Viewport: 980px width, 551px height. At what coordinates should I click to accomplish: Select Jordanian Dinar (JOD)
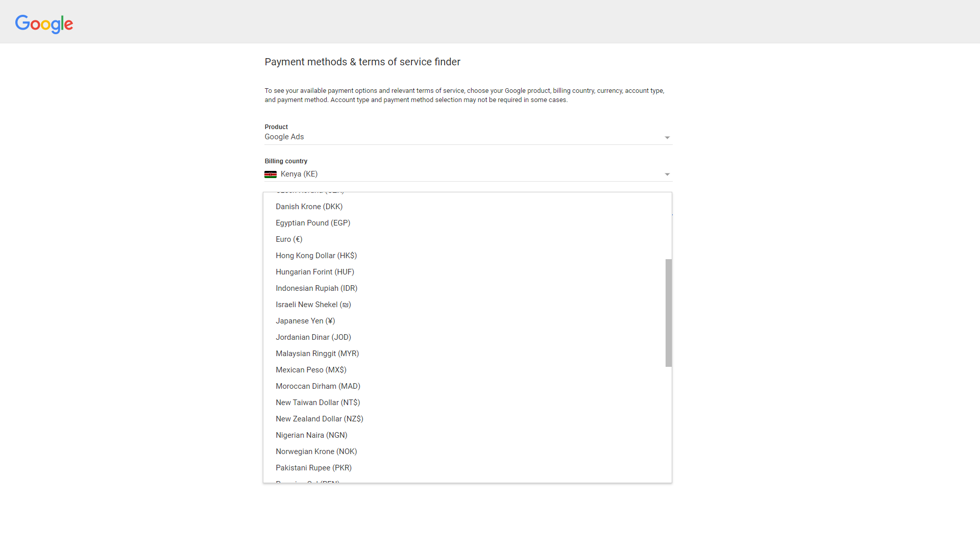[x=313, y=337]
